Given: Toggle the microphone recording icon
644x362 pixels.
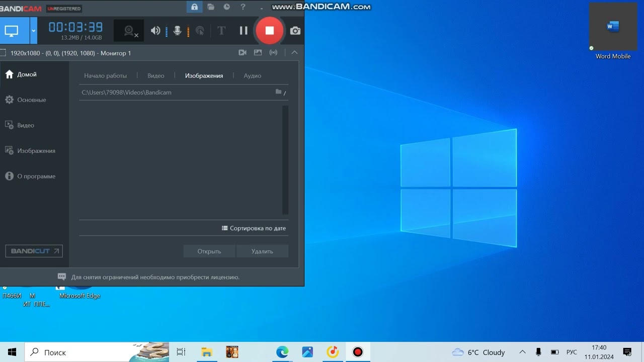Looking at the screenshot, I should click(177, 31).
